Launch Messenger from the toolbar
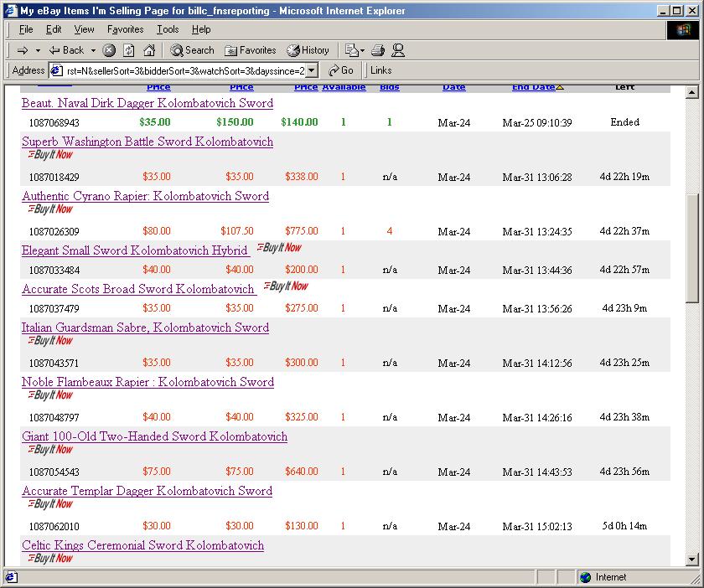The height and width of the screenshot is (588, 704). 398,50
